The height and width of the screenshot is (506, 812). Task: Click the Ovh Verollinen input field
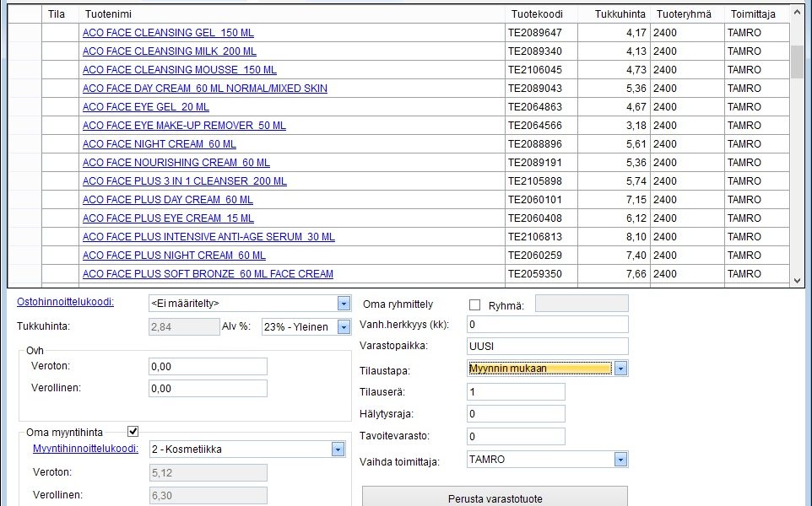click(208, 389)
